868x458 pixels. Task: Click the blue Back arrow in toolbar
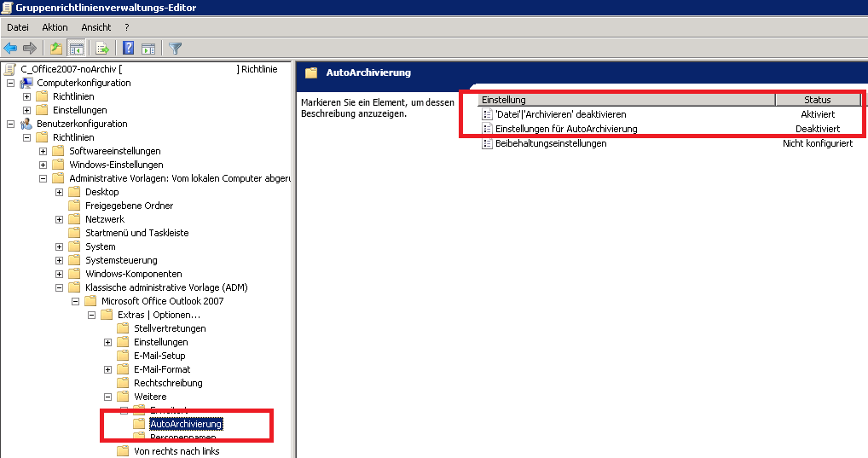point(10,48)
